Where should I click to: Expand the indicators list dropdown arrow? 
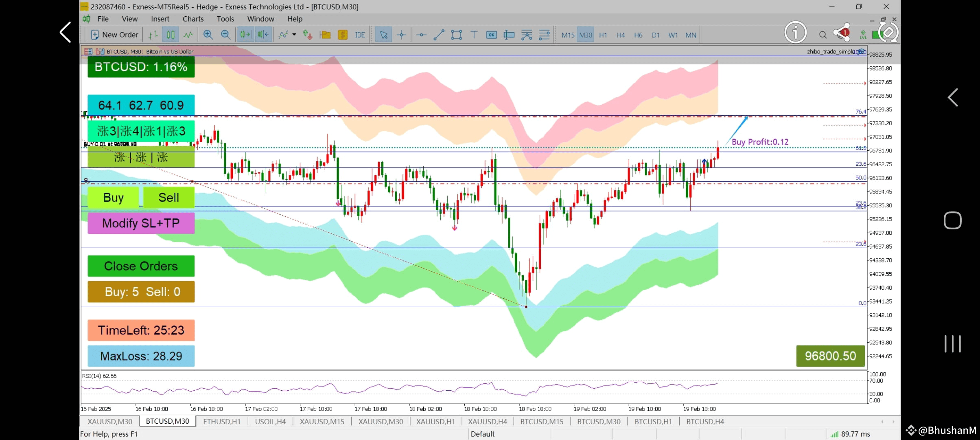pos(294,35)
